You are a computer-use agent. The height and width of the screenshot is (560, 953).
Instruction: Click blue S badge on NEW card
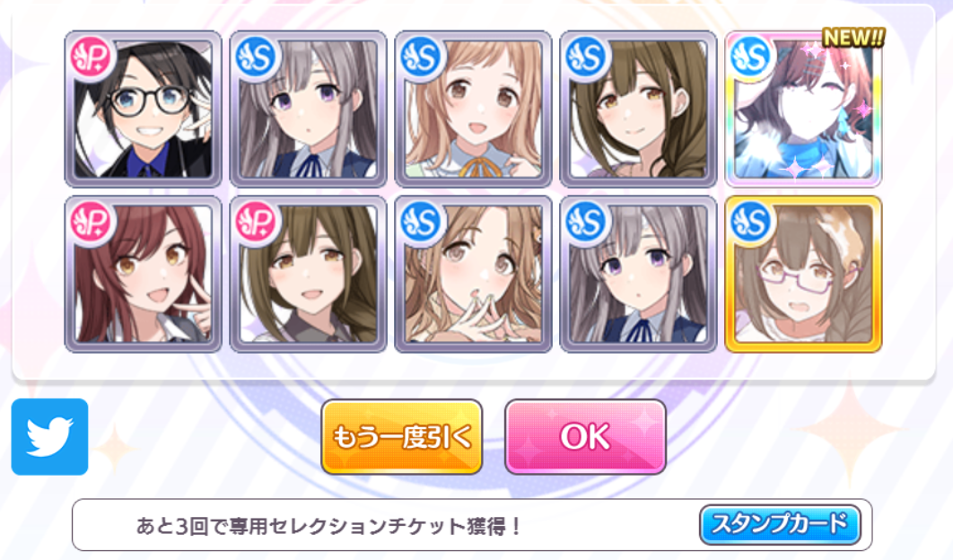pos(752,57)
